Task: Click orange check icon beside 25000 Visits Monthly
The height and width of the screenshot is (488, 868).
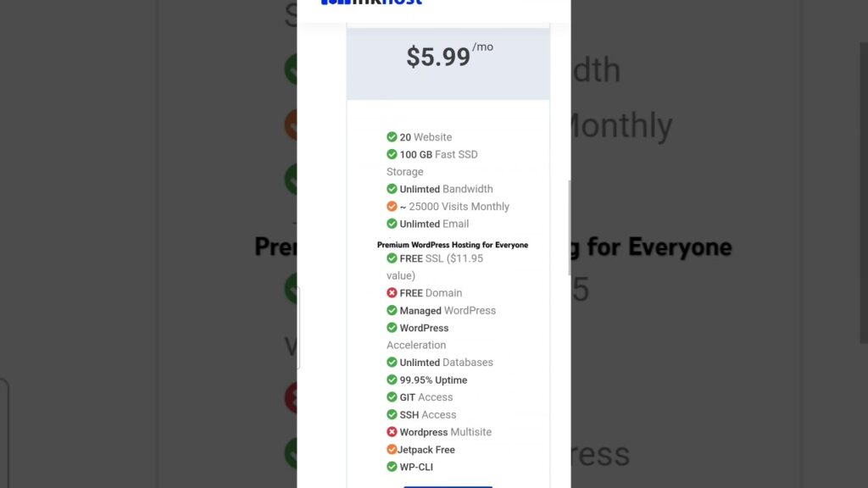Action: tap(392, 207)
